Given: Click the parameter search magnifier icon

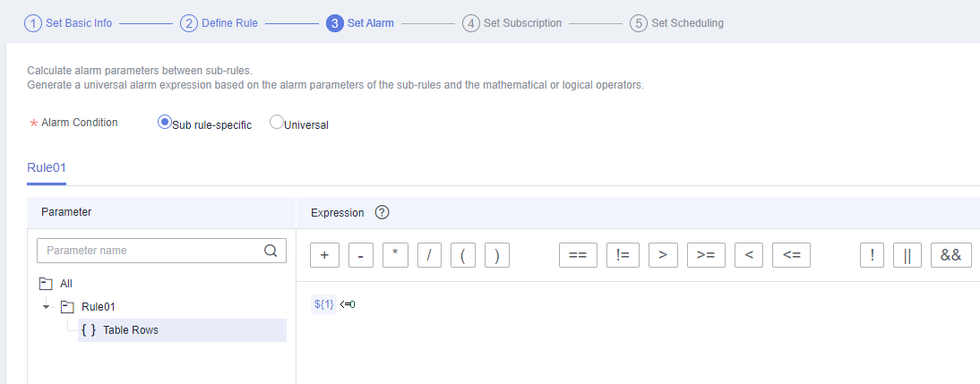Looking at the screenshot, I should [x=271, y=251].
